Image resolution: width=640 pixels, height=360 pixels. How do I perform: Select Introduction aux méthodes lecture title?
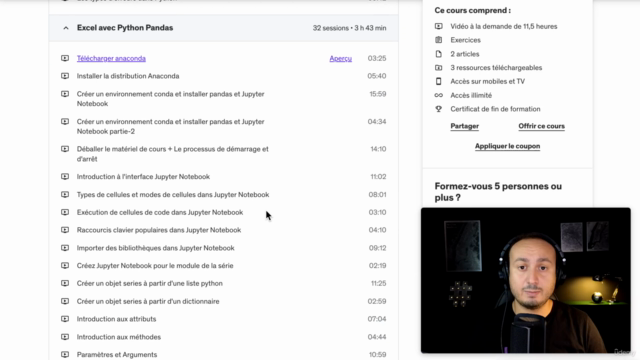(119, 337)
